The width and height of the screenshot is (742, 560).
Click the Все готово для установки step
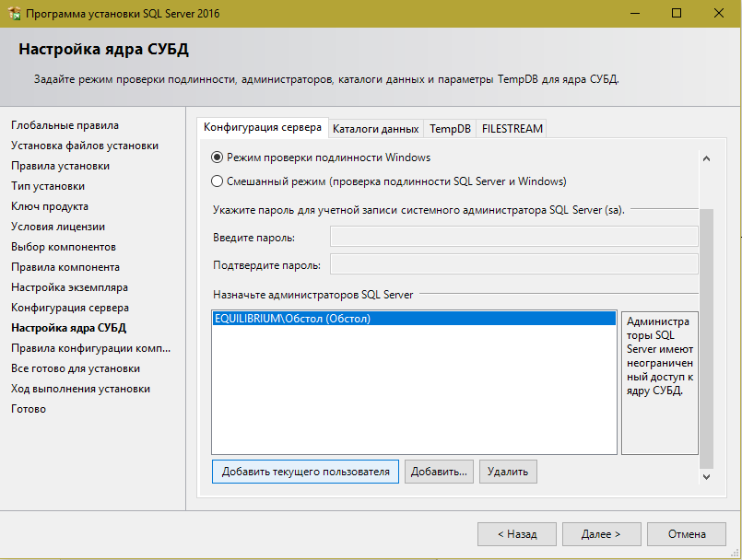[x=76, y=368]
